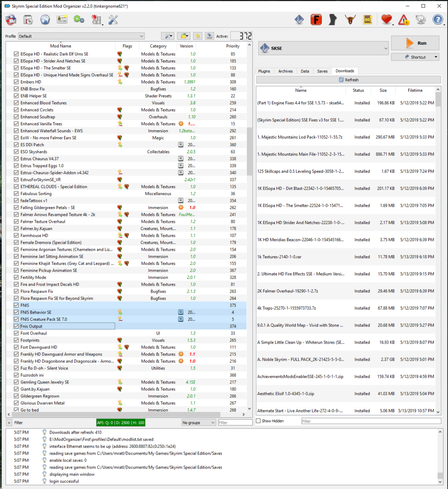The width and height of the screenshot is (448, 489).
Task: Open the Executables gears icon
Action: (79, 19)
